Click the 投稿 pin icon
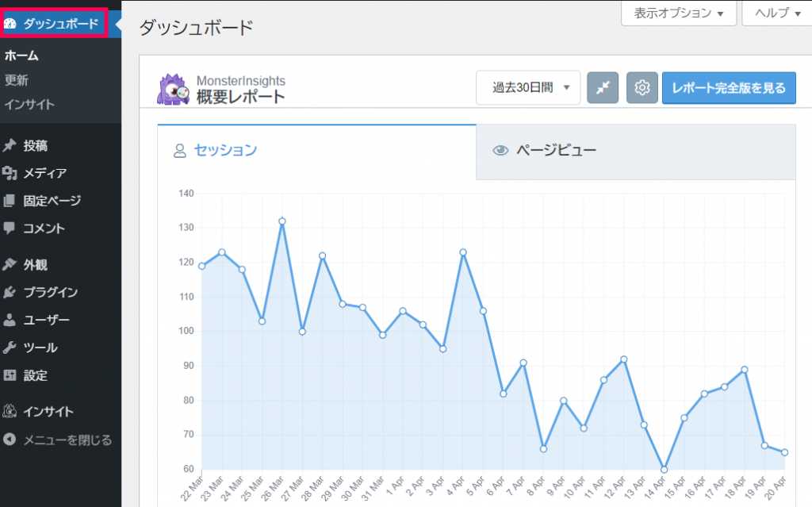This screenshot has width=812, height=507. coord(10,146)
